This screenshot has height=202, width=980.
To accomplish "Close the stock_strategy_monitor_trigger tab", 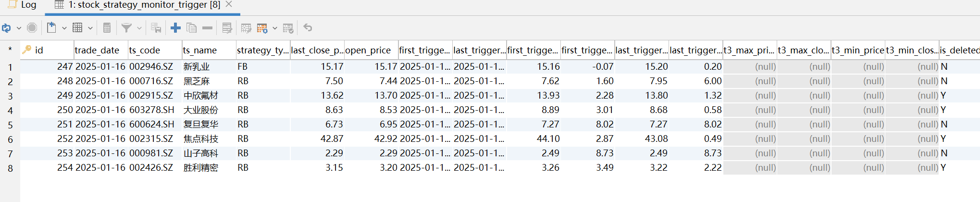I will tap(229, 4).
